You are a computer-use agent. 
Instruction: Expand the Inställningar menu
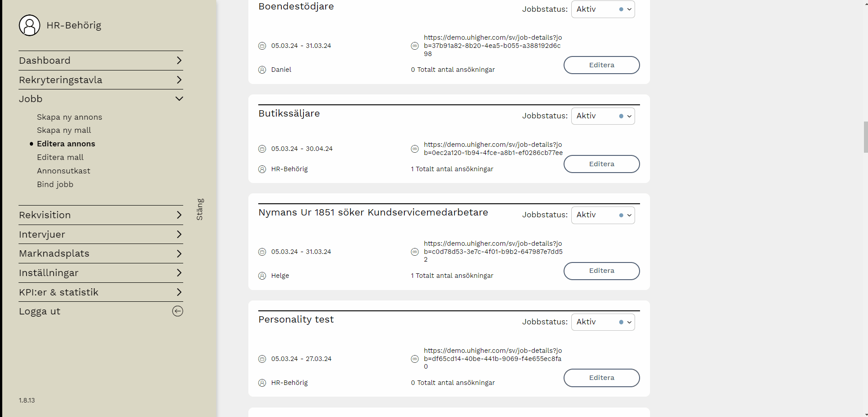pos(179,273)
